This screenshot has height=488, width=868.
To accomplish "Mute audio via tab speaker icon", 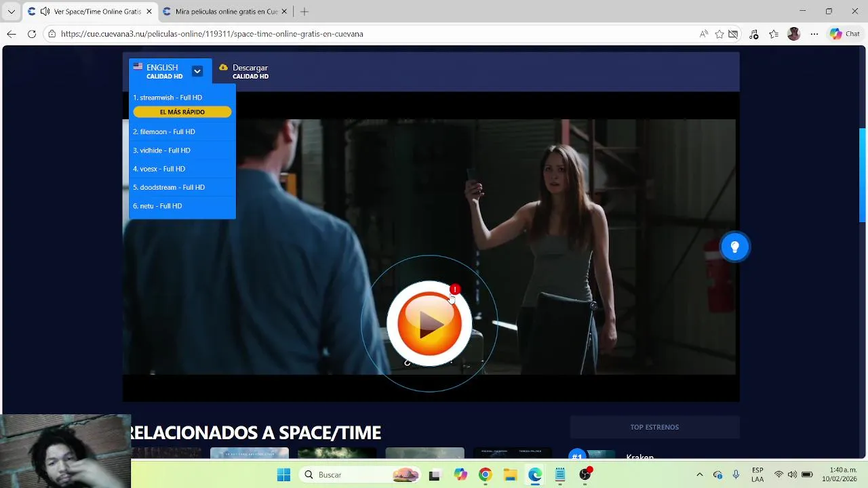I will click(45, 12).
